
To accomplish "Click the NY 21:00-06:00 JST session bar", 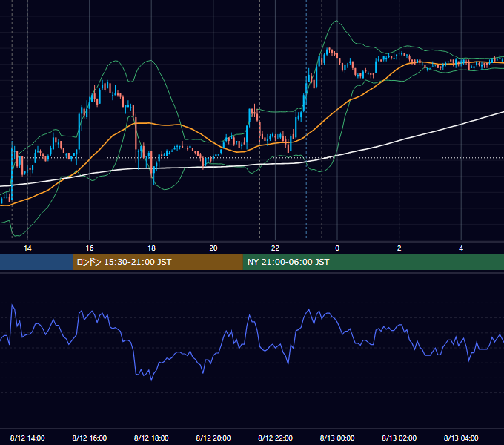I will [373, 262].
